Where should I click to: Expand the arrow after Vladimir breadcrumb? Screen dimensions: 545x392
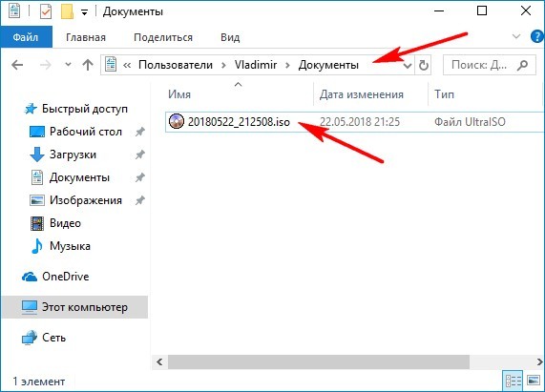pos(287,65)
